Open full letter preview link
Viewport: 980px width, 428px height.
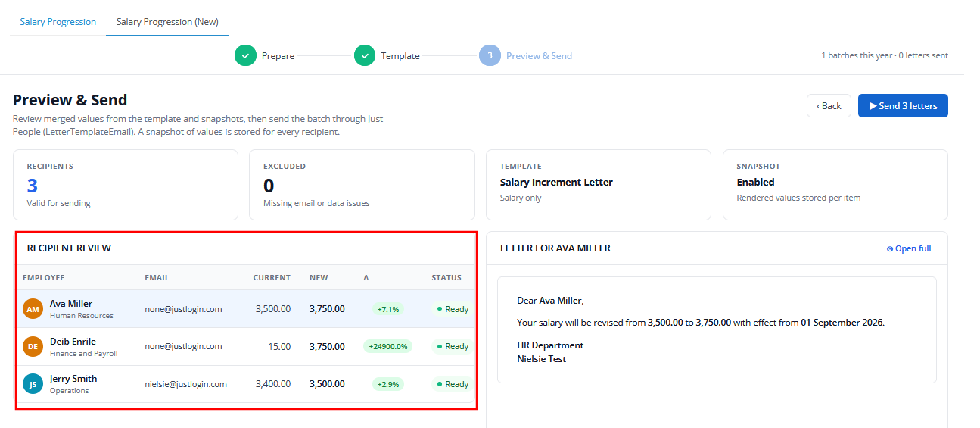tap(909, 248)
